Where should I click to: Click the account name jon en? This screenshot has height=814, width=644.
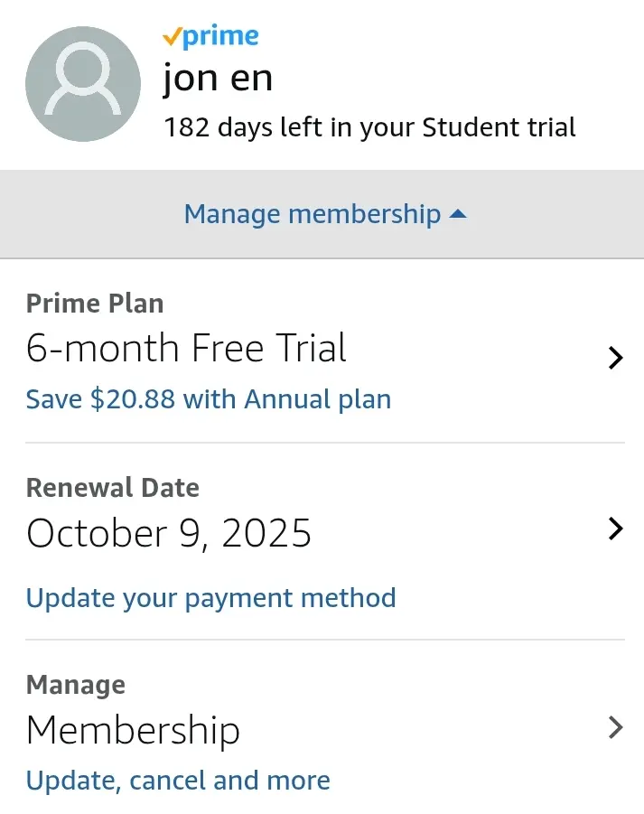pos(218,79)
